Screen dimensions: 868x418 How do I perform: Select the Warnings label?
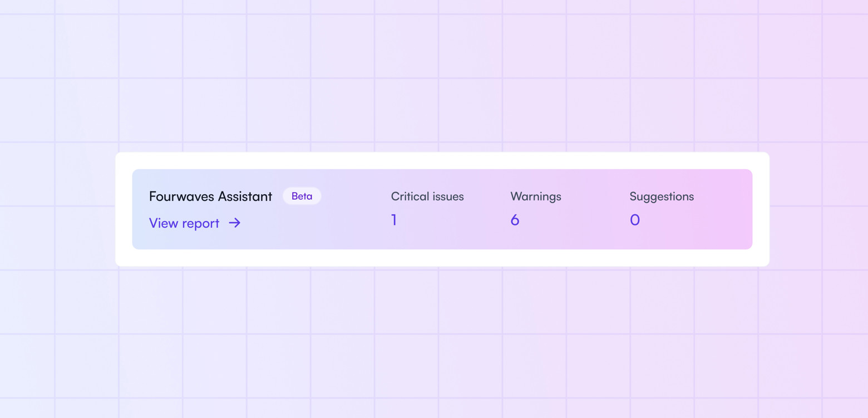click(536, 196)
